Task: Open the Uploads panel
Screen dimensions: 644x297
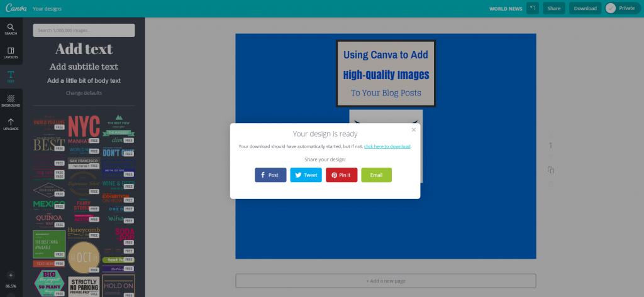Action: click(x=11, y=124)
